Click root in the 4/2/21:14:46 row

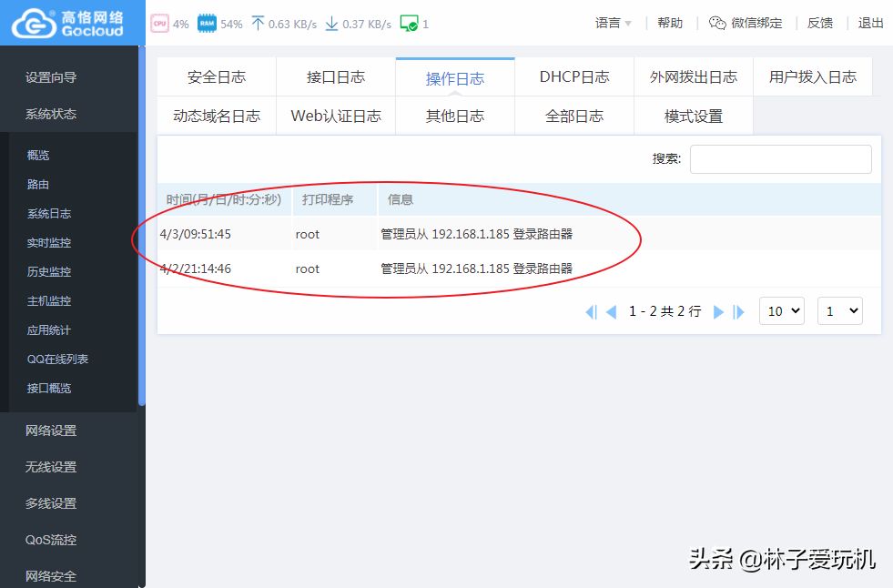click(308, 269)
